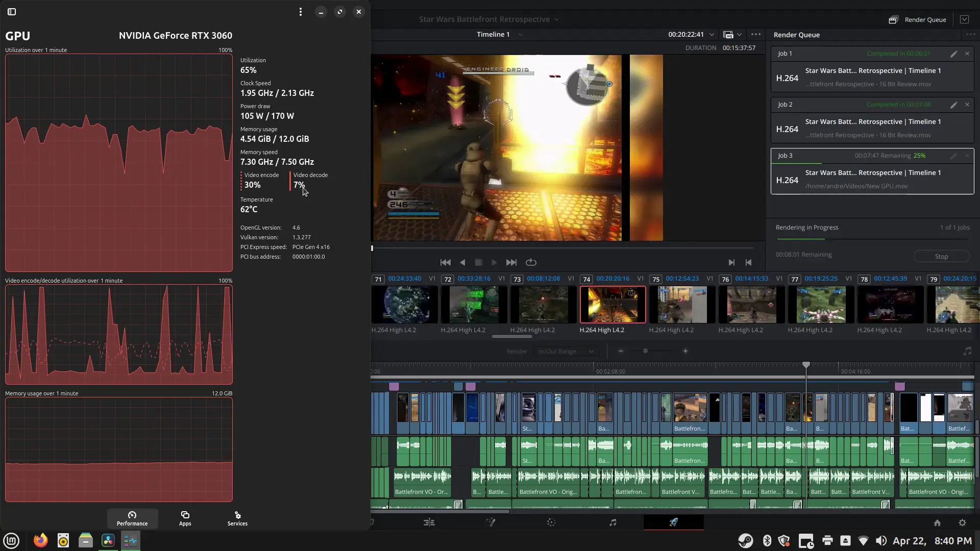Open Render Queue panel options dots
The height and width of the screenshot is (551, 980).
pyautogui.click(x=970, y=35)
